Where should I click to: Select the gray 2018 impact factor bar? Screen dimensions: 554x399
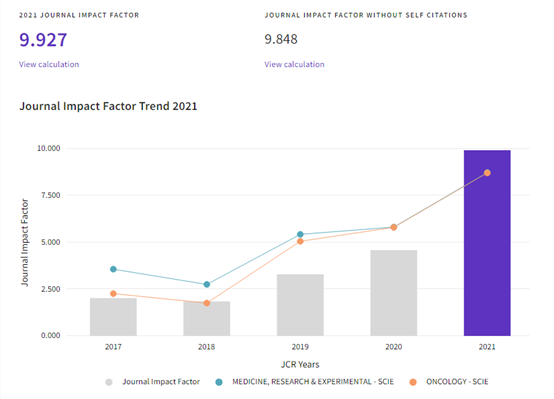pos(207,318)
